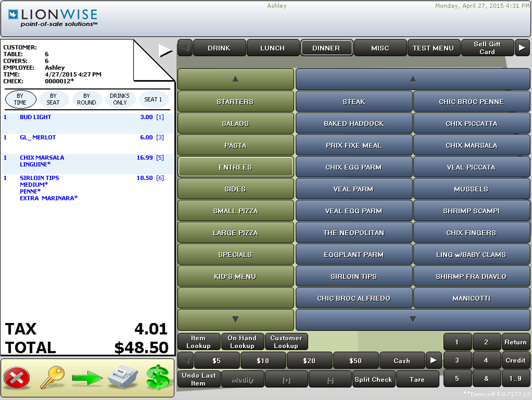Screen dimensions: 532x400
Task: Switch check view to BY ROUND
Action: (86, 99)
